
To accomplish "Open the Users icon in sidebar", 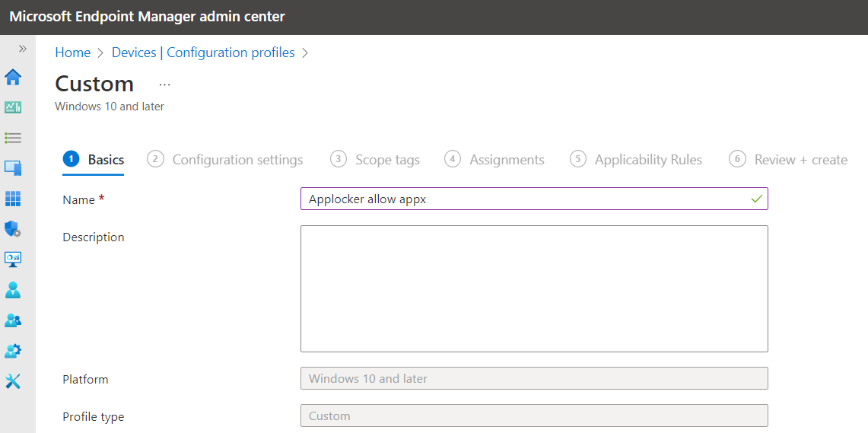I will [x=13, y=290].
